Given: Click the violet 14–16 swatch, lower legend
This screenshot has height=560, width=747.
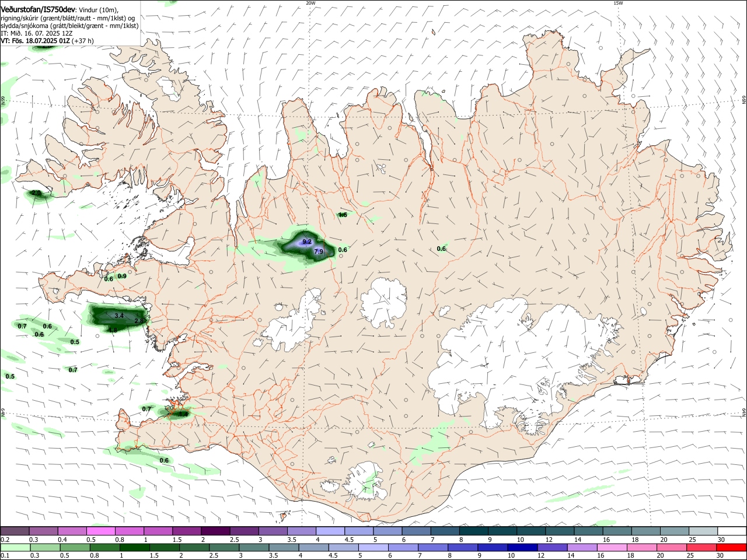Looking at the screenshot, I should tap(581, 547).
